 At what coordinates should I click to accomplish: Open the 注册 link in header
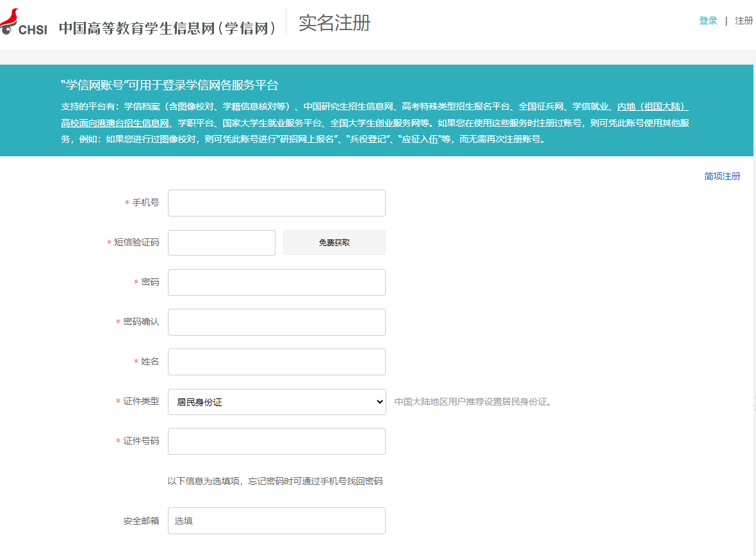[743, 20]
